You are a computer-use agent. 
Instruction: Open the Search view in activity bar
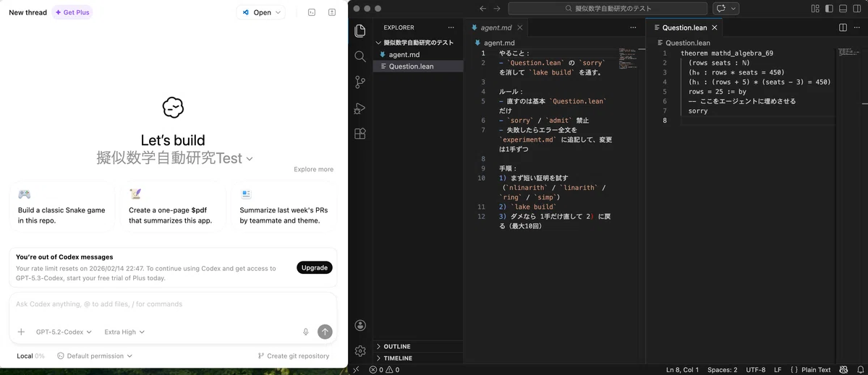pos(360,56)
